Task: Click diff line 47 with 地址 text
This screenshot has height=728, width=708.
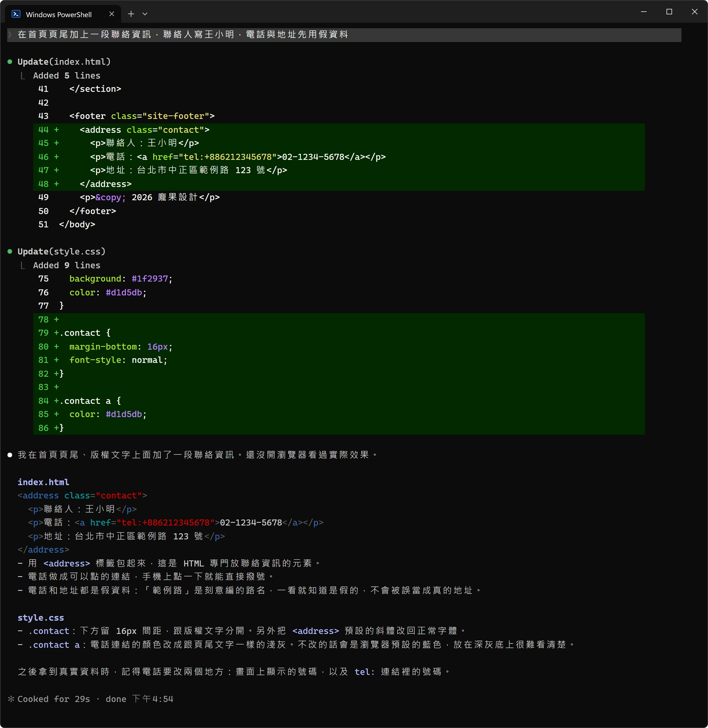Action: (339, 170)
